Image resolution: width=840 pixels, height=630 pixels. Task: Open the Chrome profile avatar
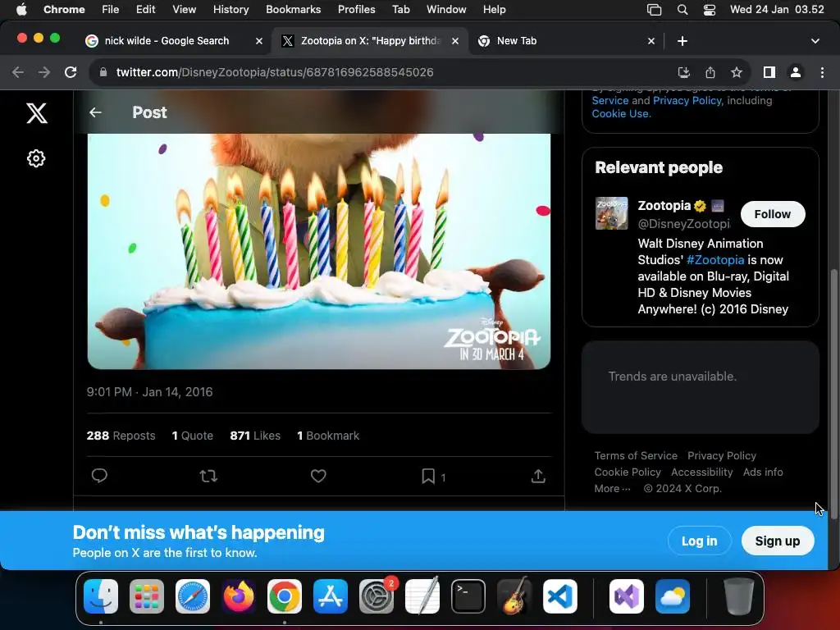(x=796, y=72)
